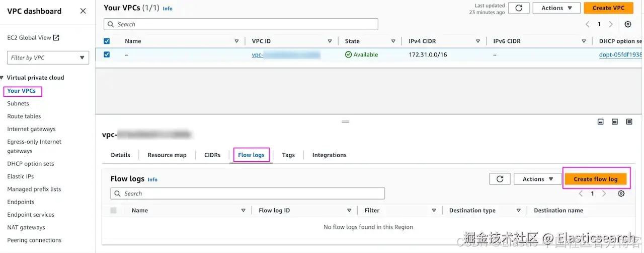Viewport: 644px width, 253px height.
Task: Open the Filter by VPC dropdown
Action: 48,58
